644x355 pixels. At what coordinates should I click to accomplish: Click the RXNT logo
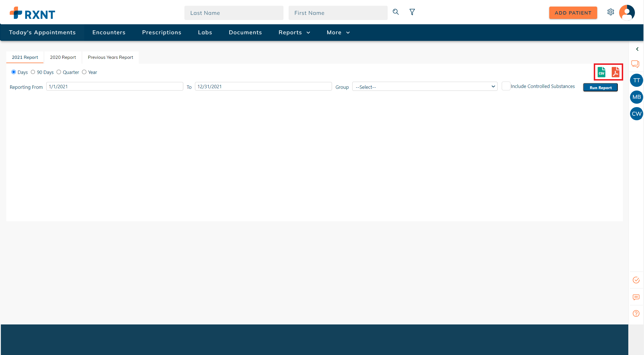pos(32,13)
